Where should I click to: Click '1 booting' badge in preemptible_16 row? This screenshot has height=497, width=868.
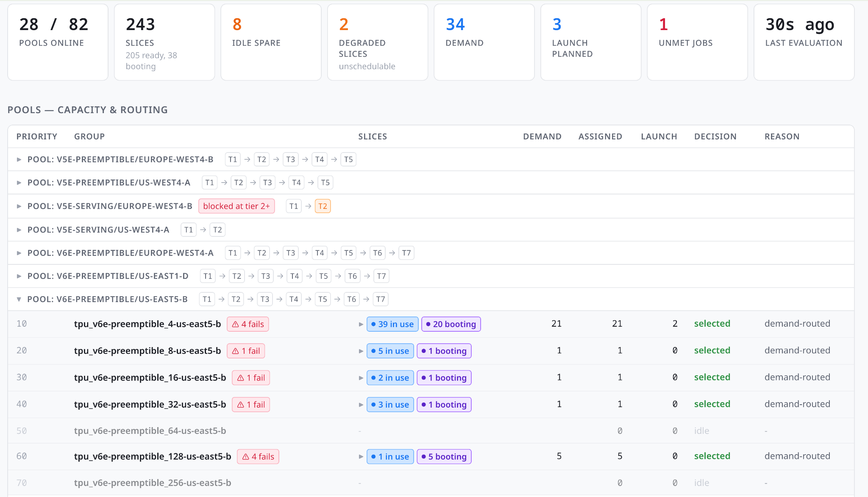click(x=444, y=378)
